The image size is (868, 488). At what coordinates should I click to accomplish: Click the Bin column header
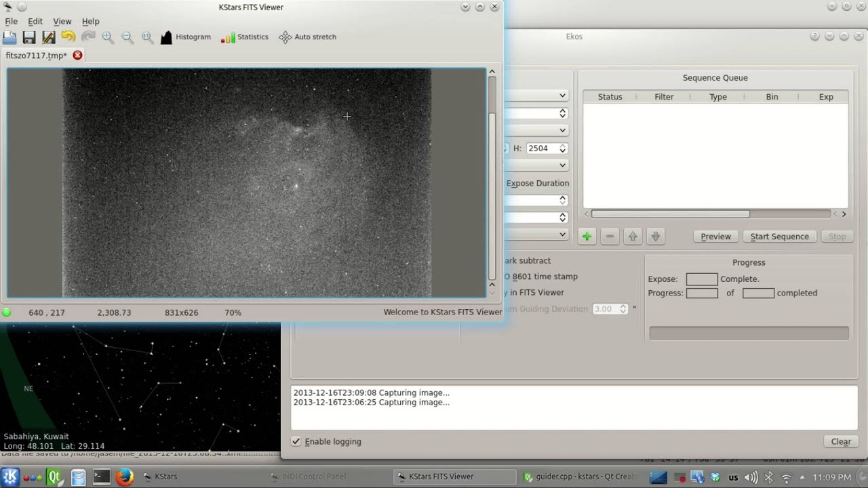772,97
